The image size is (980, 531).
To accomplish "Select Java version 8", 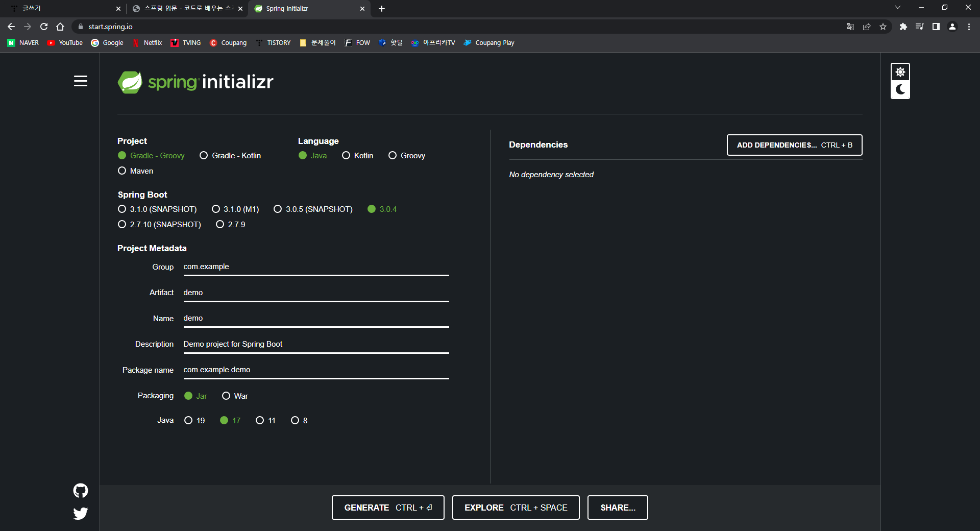I will point(299,421).
